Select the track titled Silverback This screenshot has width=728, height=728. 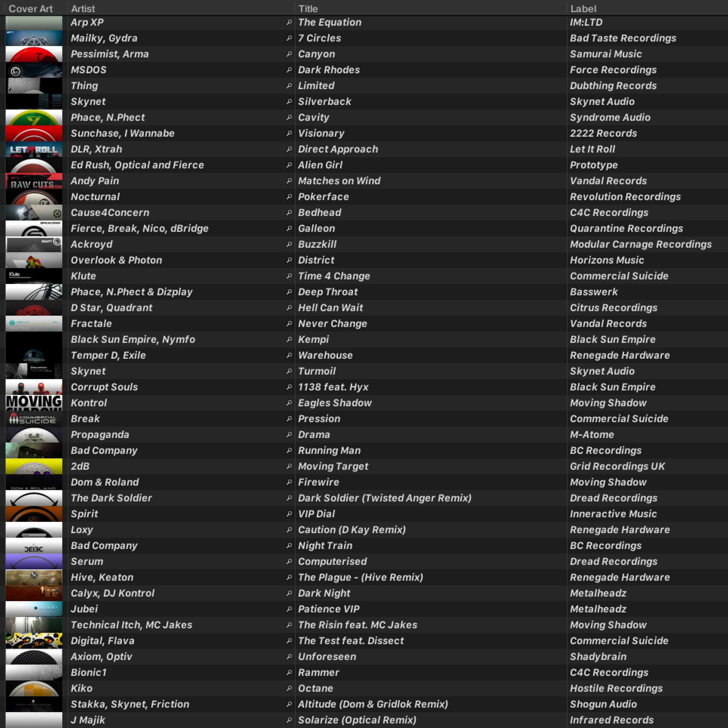coord(324,102)
